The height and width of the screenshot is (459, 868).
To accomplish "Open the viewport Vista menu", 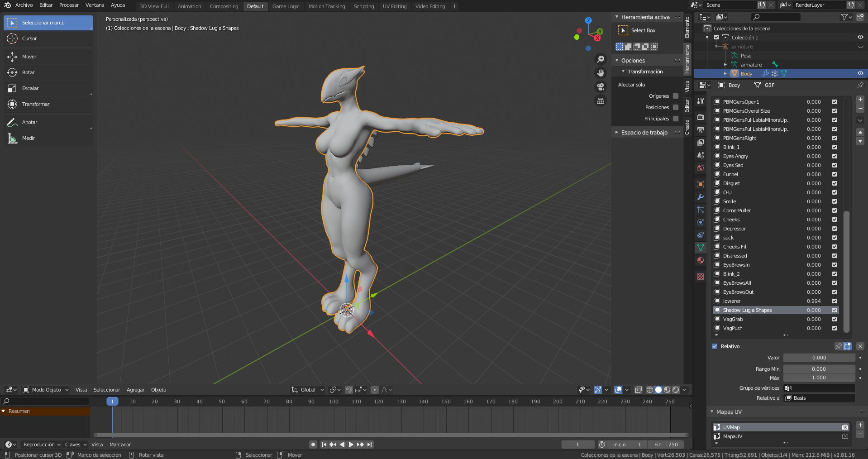I will click(x=81, y=390).
